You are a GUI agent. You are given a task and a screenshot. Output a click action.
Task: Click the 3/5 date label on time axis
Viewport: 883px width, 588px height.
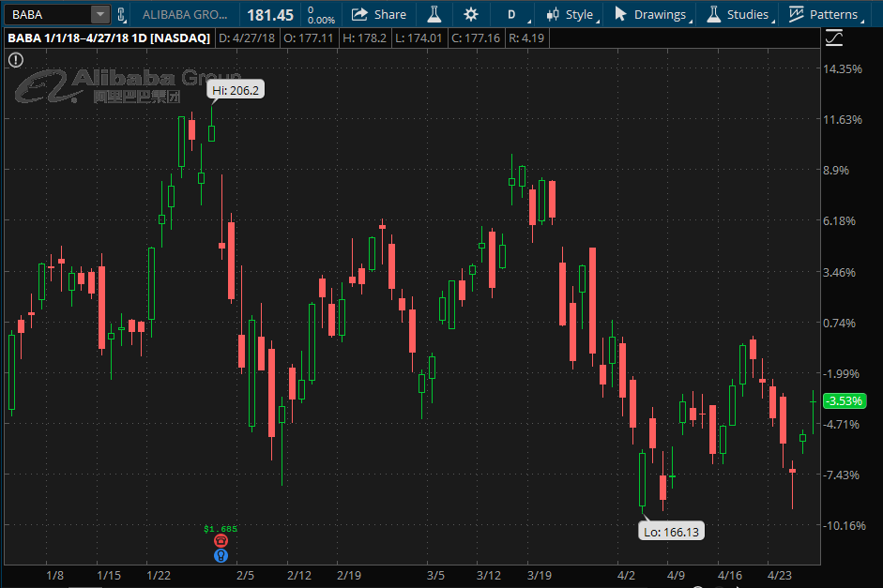(435, 576)
